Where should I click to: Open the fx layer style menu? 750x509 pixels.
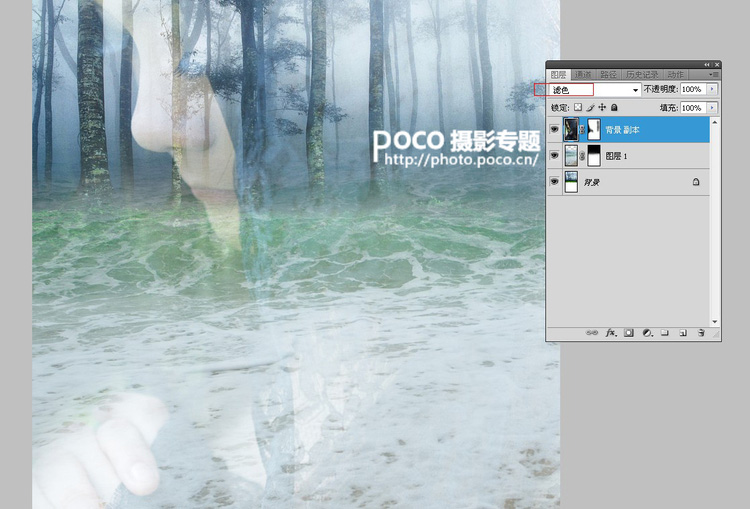610,332
